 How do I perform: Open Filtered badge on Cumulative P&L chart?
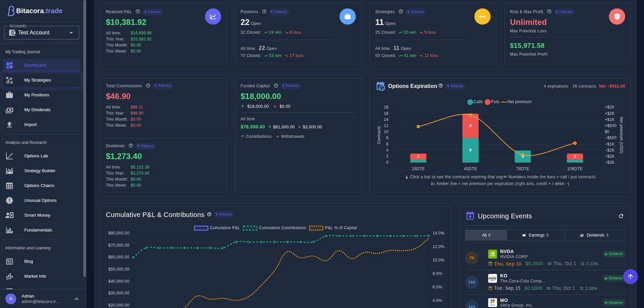(x=224, y=215)
